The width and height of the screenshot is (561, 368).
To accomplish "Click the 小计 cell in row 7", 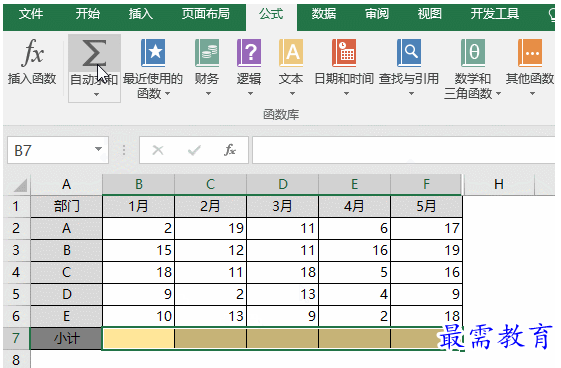I will 66,338.
